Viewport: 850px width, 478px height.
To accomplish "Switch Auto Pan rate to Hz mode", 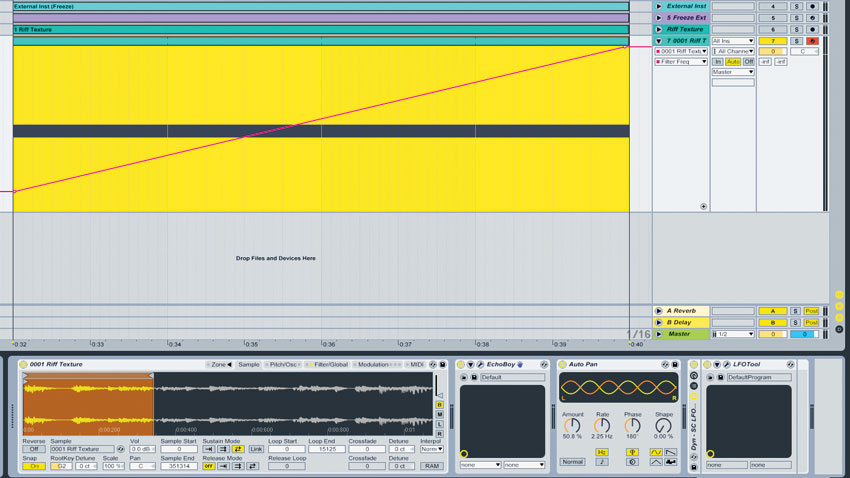I will point(602,451).
